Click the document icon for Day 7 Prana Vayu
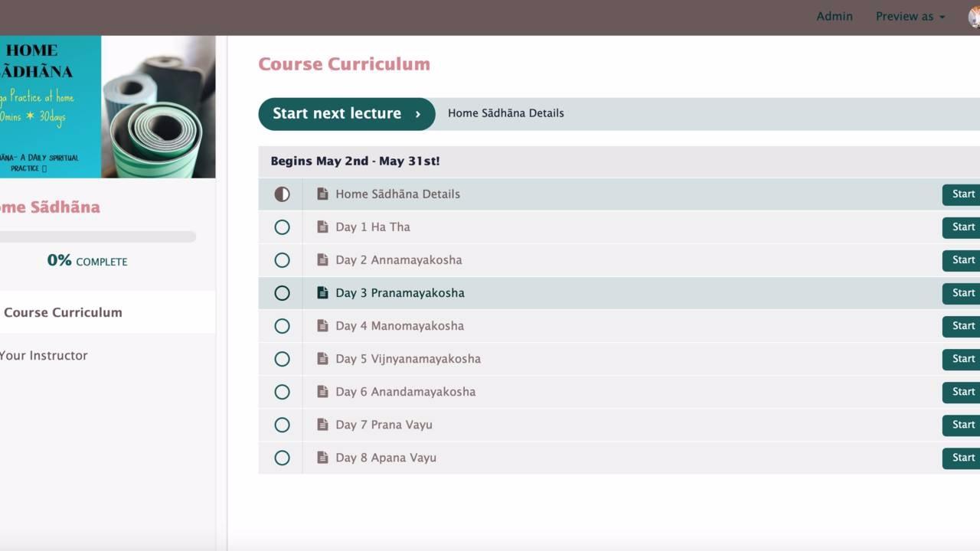Screen dimensions: 980x551 pyautogui.click(x=322, y=425)
